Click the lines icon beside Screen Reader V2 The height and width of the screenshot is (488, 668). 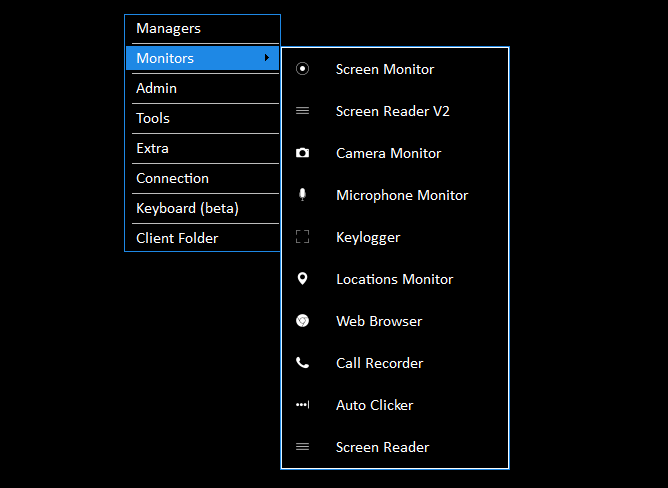tap(303, 111)
